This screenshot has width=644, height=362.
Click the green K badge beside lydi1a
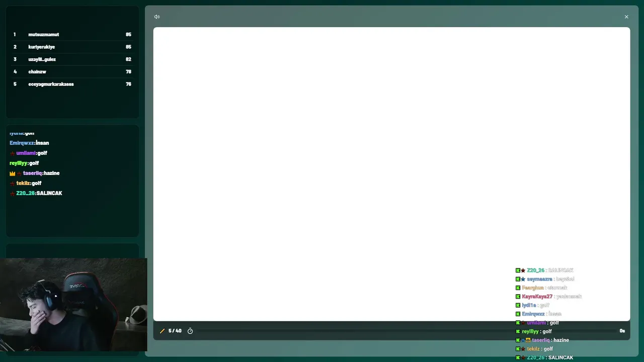click(x=518, y=305)
